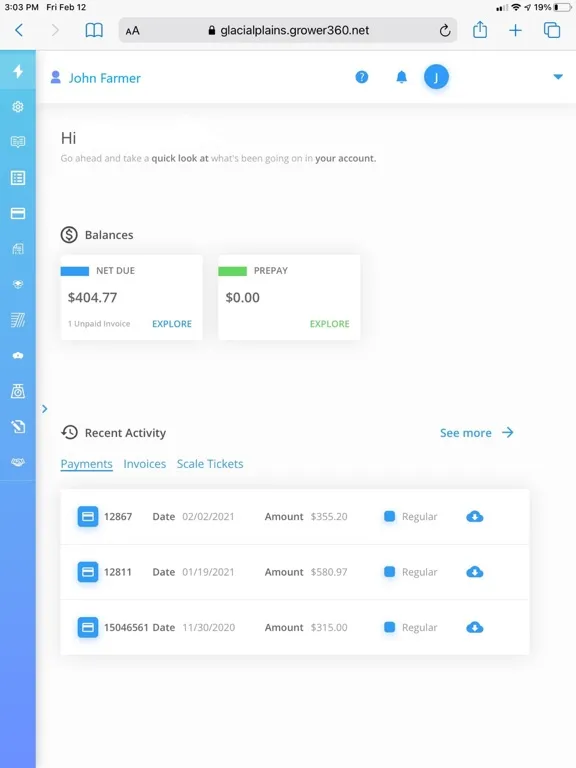Open Safari share icon
Screen dimensions: 576x768
coord(480,30)
